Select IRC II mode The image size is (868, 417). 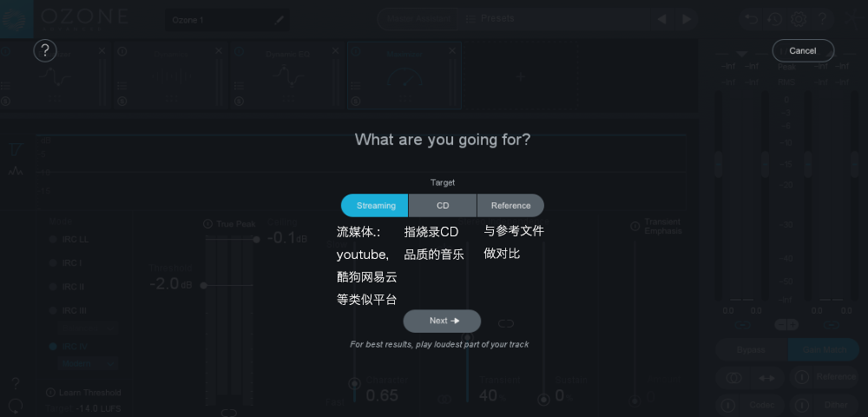click(x=67, y=287)
